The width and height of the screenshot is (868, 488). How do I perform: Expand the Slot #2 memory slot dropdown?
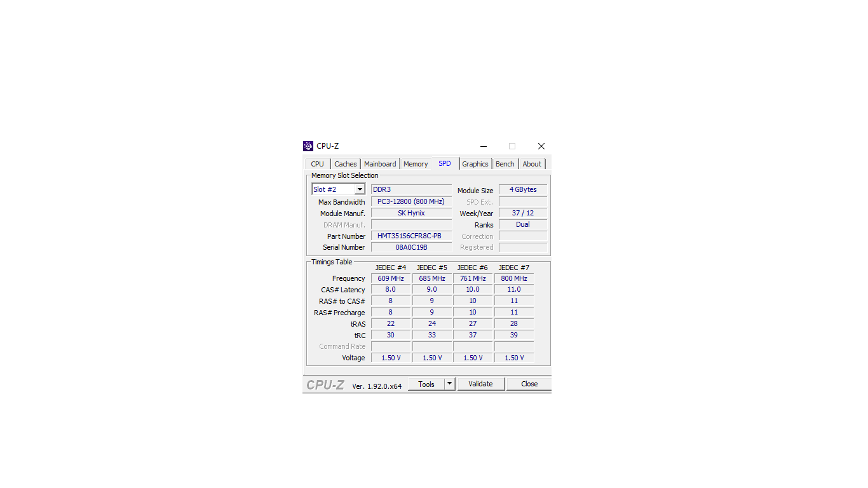[x=360, y=189]
